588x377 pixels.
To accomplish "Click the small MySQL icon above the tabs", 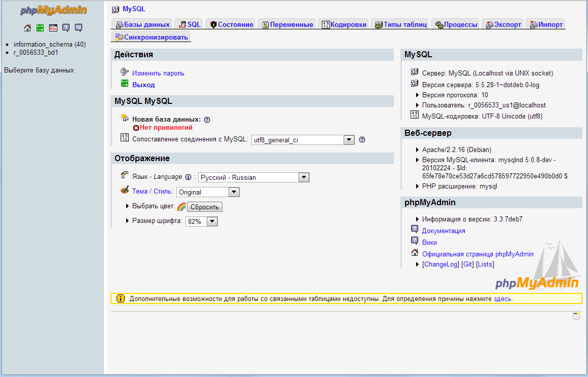I will coord(117,9).
